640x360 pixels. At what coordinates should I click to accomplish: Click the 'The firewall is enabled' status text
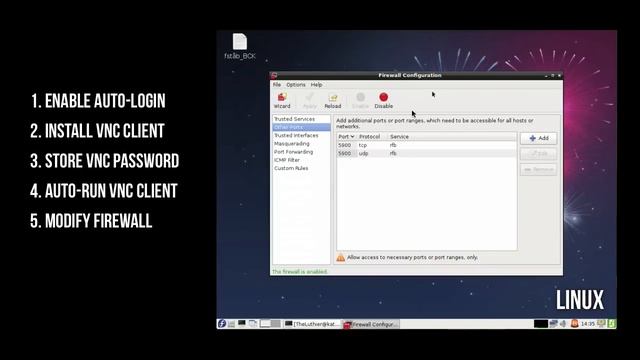300,271
